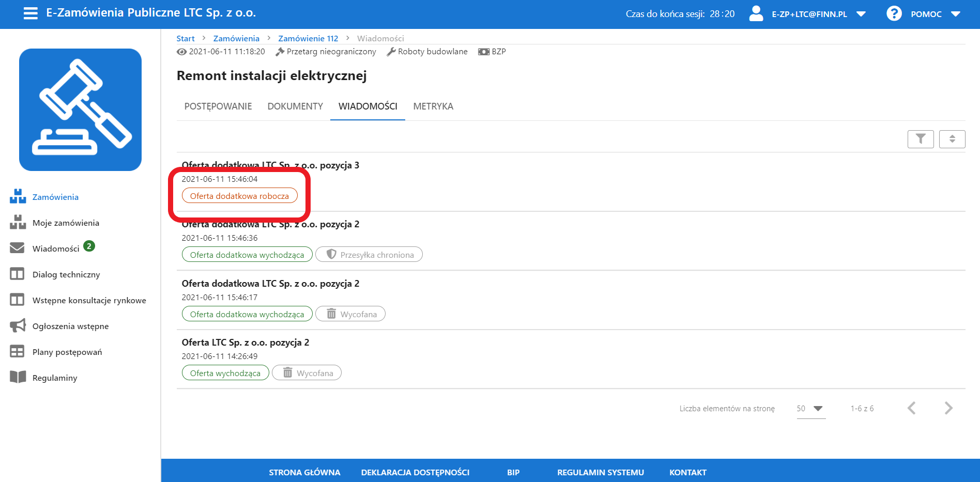Click the eye icon beside the date
Screen dimensions: 980x482
(181, 52)
